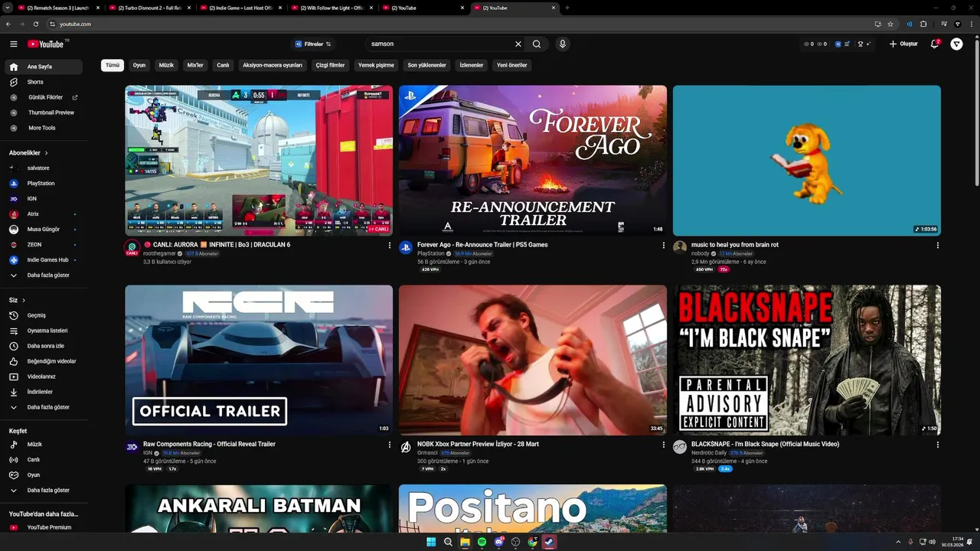The image size is (980, 551).
Task: Select the Son yüklenenler chip
Action: (x=426, y=65)
